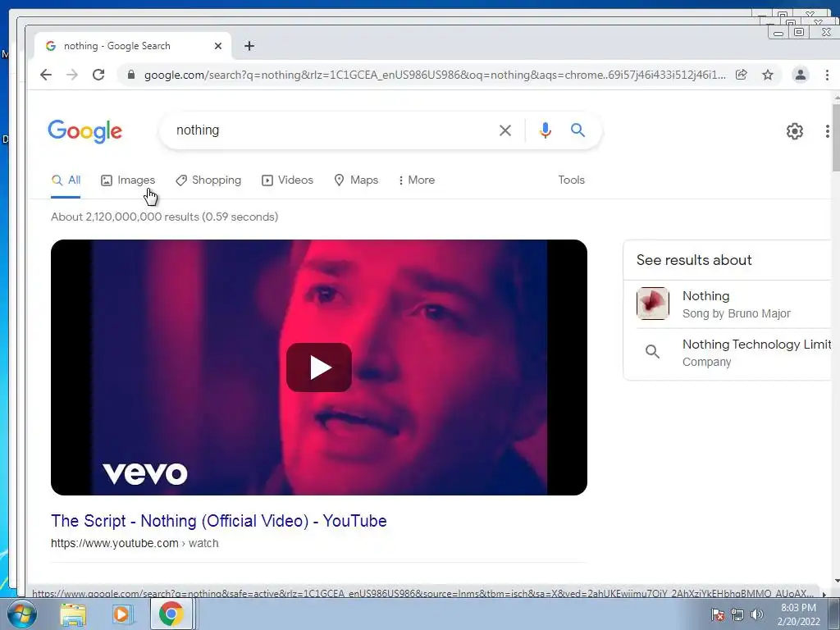840x630 pixels.
Task: Click the browser forward arrow
Action: pos(72,75)
